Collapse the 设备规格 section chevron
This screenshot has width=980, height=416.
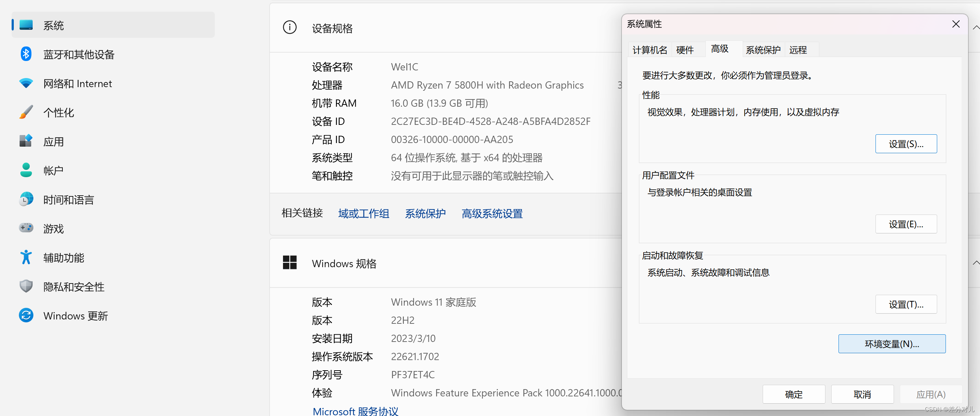pyautogui.click(x=976, y=27)
